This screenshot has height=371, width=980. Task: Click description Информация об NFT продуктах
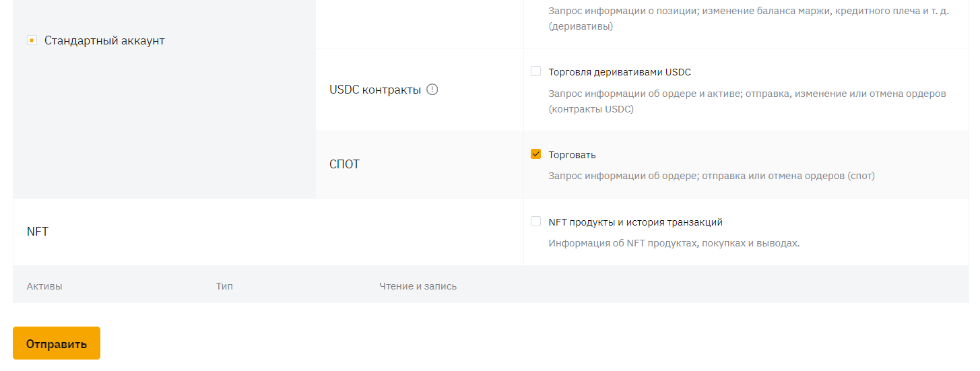[674, 243]
